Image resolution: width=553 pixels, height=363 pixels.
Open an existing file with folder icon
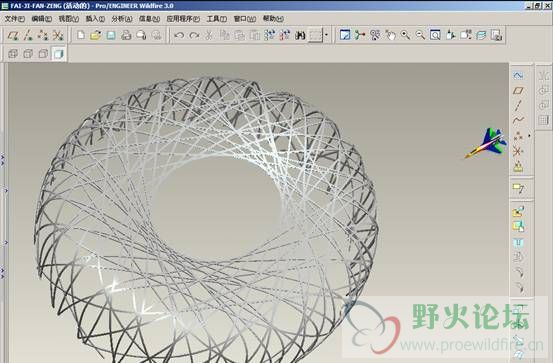(96, 35)
